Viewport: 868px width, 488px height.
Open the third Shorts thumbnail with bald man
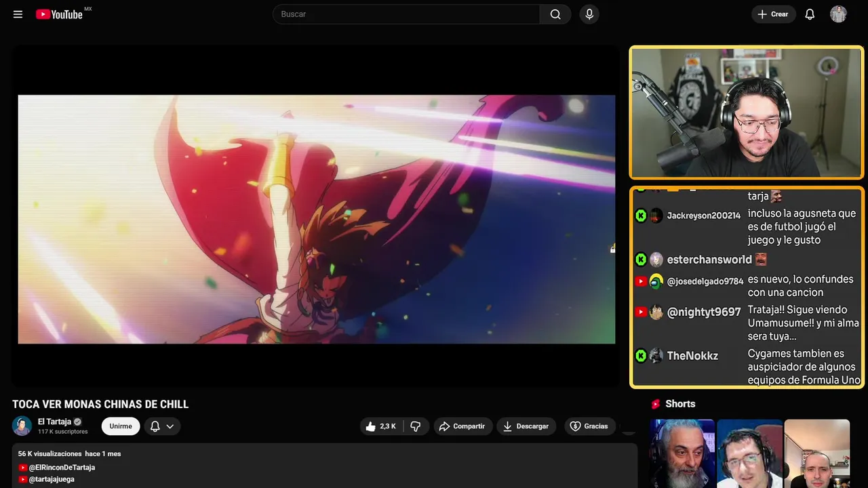pos(816,453)
